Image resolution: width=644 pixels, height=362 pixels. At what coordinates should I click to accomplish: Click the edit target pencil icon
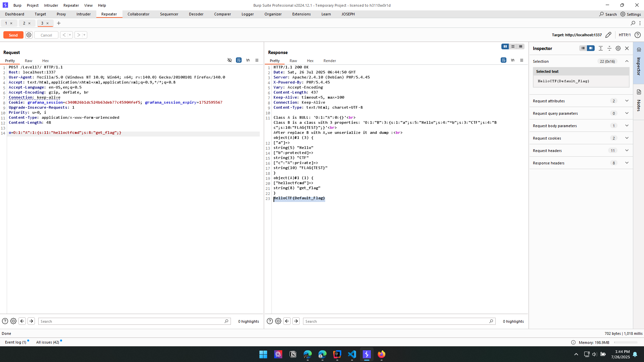click(x=608, y=35)
